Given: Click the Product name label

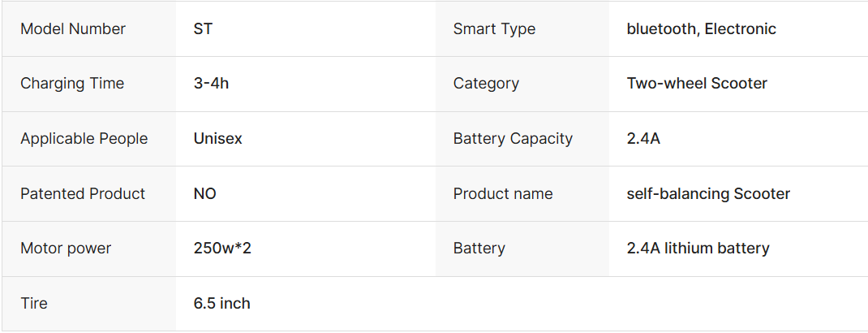Looking at the screenshot, I should tap(503, 194).
